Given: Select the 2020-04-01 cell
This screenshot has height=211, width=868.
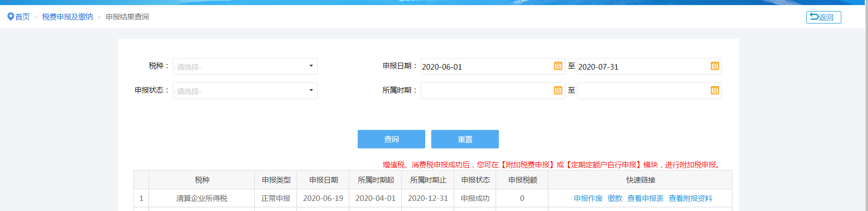Looking at the screenshot, I should [x=376, y=199].
